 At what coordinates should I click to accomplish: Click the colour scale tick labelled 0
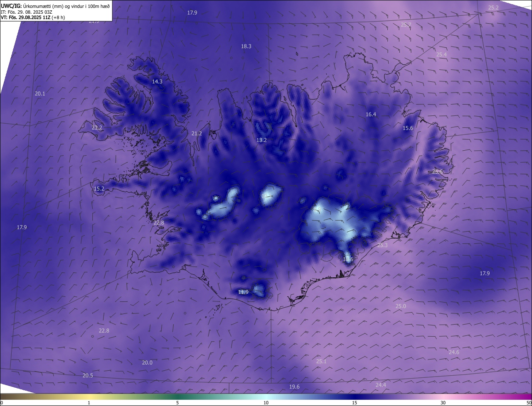point(2,403)
